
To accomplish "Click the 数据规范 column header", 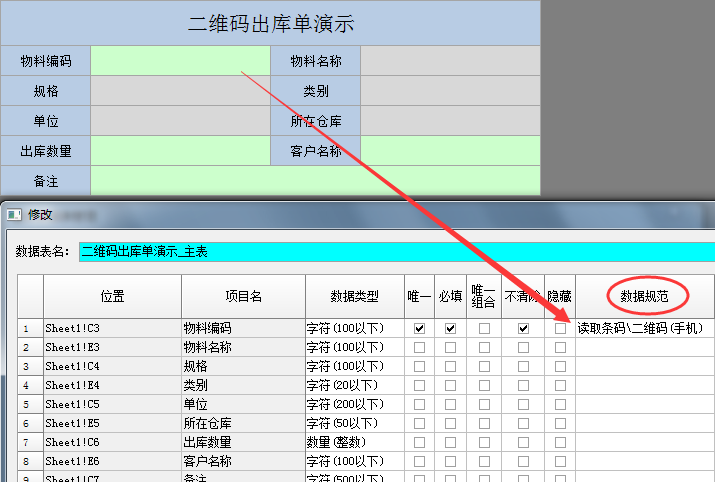I will point(645,296).
